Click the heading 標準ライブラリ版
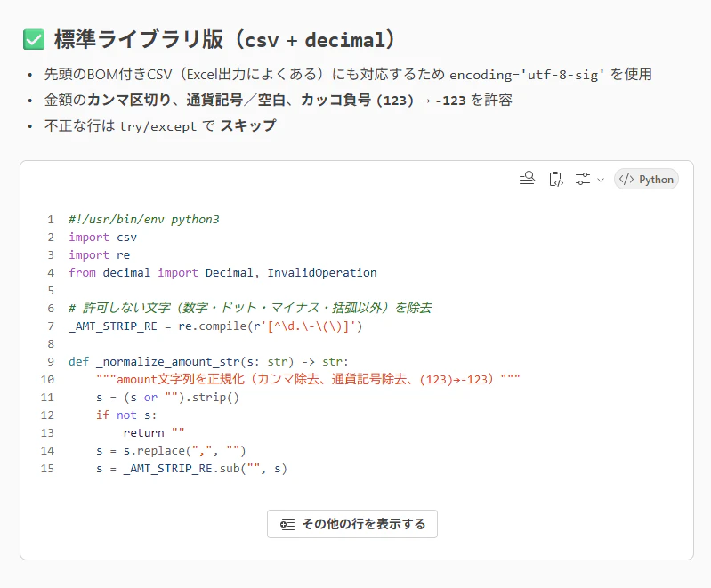This screenshot has width=711, height=588. (224, 39)
